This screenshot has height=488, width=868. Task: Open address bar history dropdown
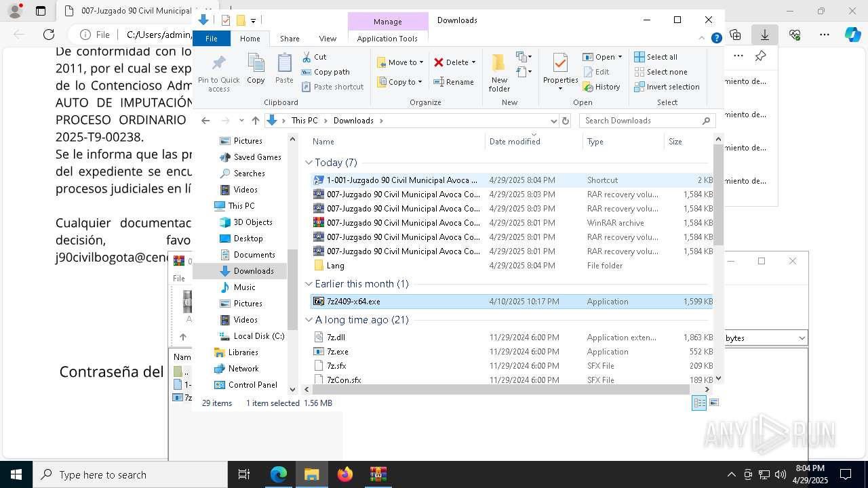point(553,121)
